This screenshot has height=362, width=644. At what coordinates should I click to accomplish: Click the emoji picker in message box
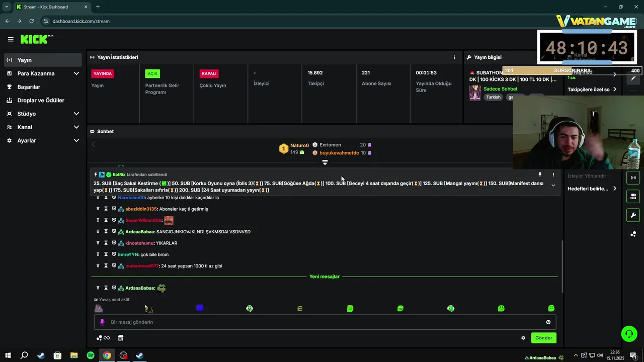(548, 322)
